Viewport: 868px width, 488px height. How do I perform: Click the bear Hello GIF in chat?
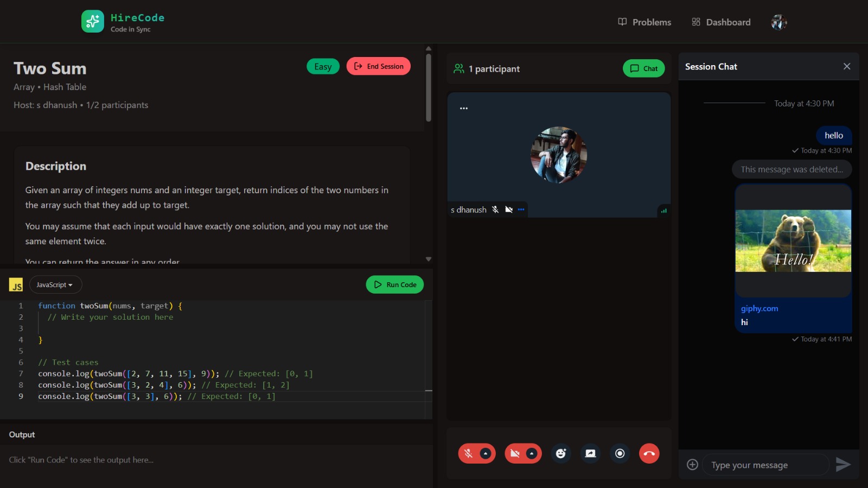[x=793, y=241]
